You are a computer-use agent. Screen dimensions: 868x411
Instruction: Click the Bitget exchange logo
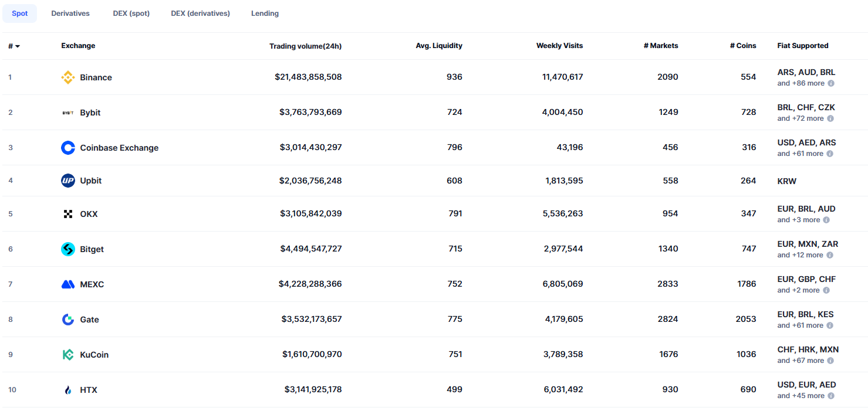pos(68,249)
